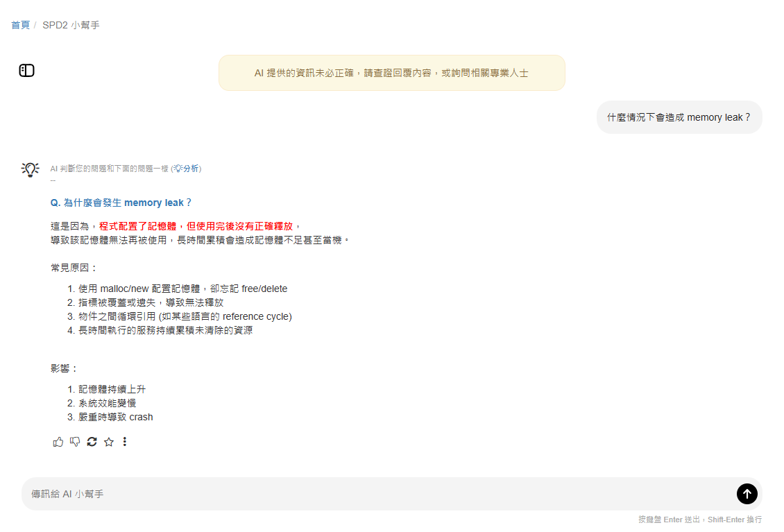Go to 首頁 in breadcrumb

pyautogui.click(x=20, y=25)
